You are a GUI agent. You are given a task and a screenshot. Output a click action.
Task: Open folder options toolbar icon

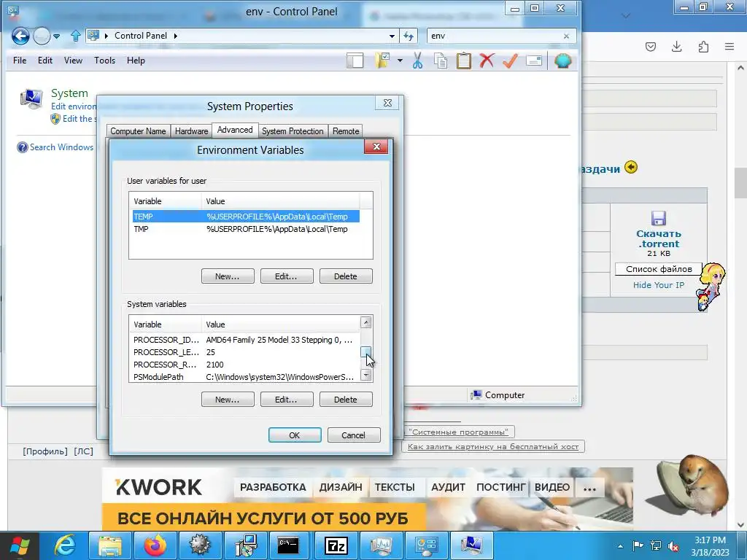point(382,61)
